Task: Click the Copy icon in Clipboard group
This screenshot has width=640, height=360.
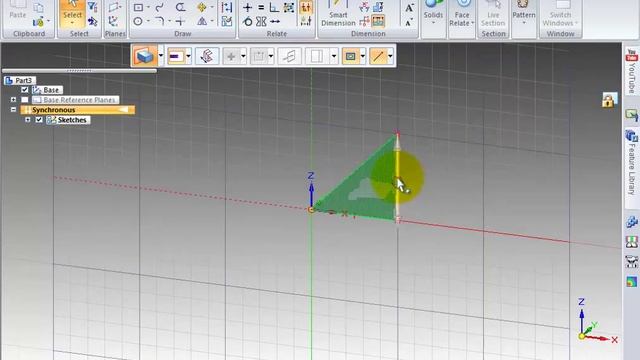Action: [x=38, y=7]
